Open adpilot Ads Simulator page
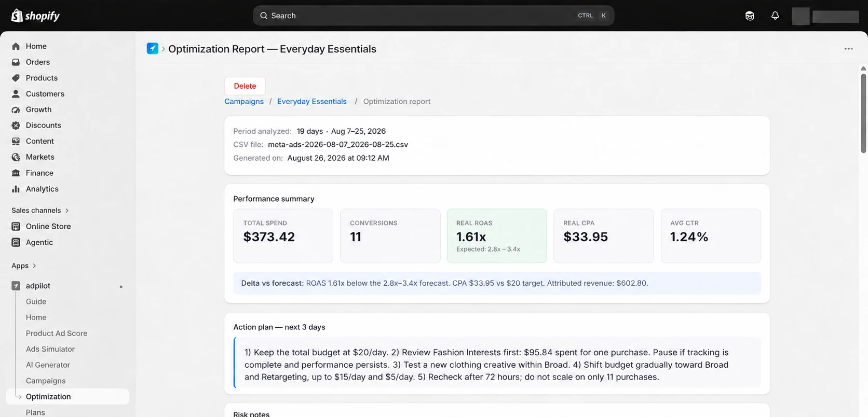The height and width of the screenshot is (417, 868). pyautogui.click(x=50, y=349)
